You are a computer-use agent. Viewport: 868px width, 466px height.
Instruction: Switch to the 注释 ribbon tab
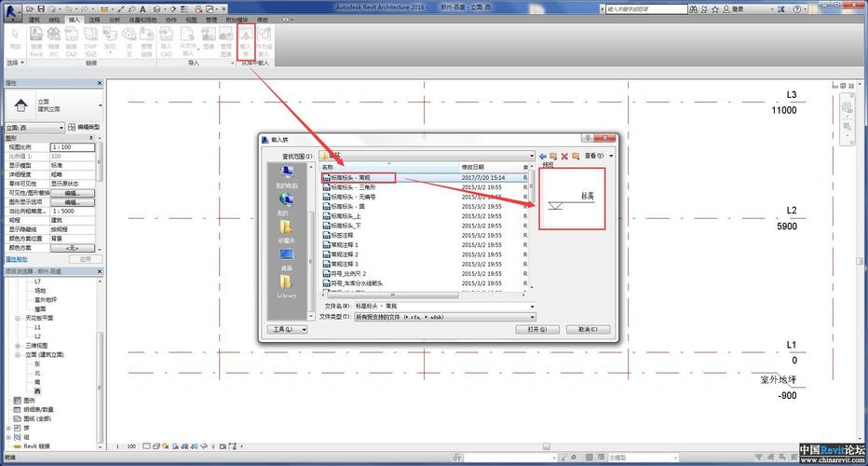95,20
